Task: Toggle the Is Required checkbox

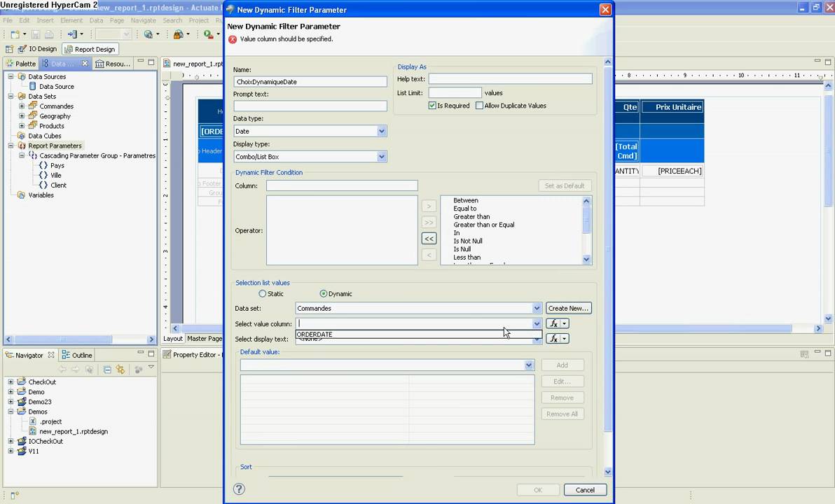Action: point(432,106)
